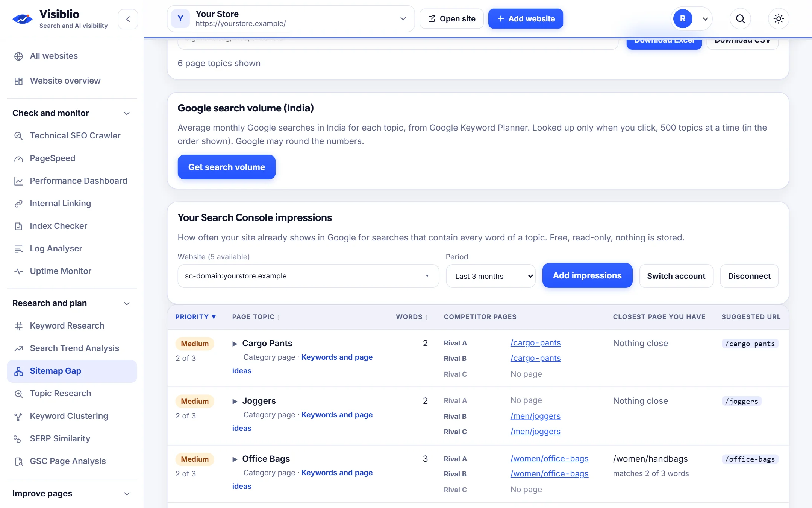Click Open site button
The width and height of the screenshot is (812, 508).
coord(451,19)
